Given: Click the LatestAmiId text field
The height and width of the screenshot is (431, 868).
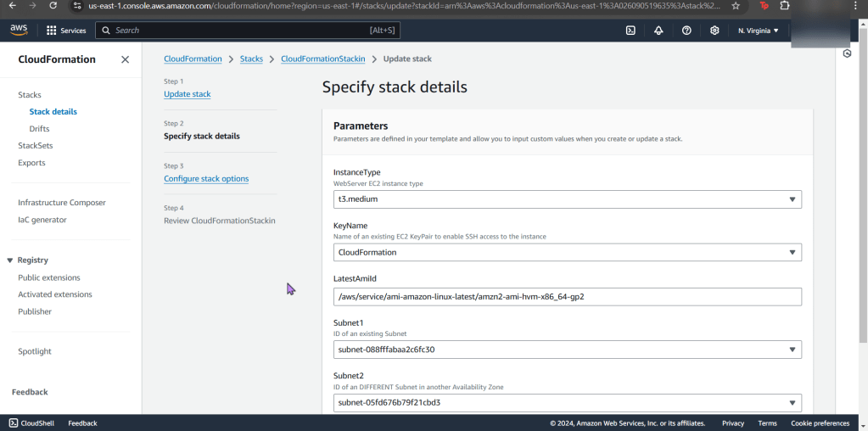Looking at the screenshot, I should (567, 297).
